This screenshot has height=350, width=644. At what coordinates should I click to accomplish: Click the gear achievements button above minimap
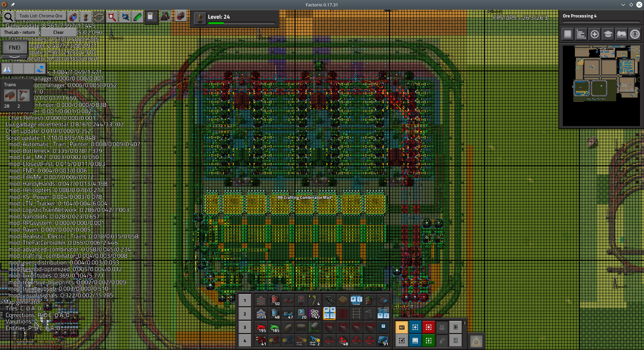tap(635, 34)
